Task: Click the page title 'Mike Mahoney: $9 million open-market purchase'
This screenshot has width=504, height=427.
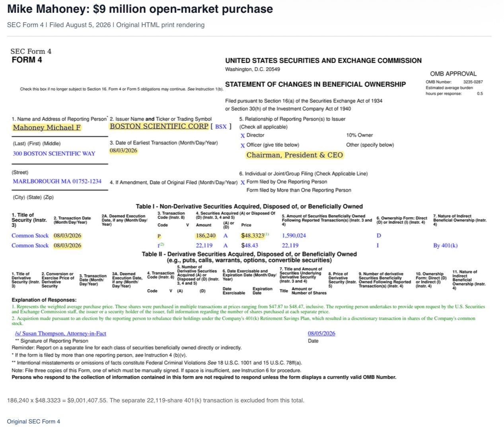Action: (140, 9)
